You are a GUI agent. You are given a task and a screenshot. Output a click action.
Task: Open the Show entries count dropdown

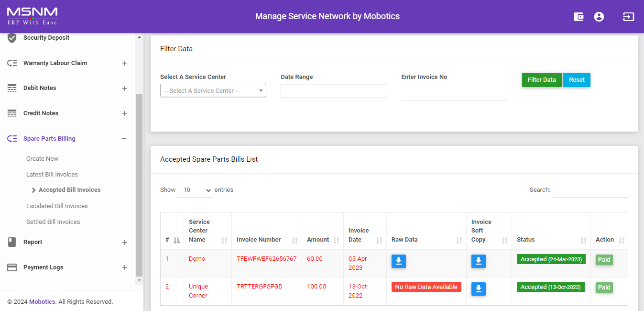(195, 190)
